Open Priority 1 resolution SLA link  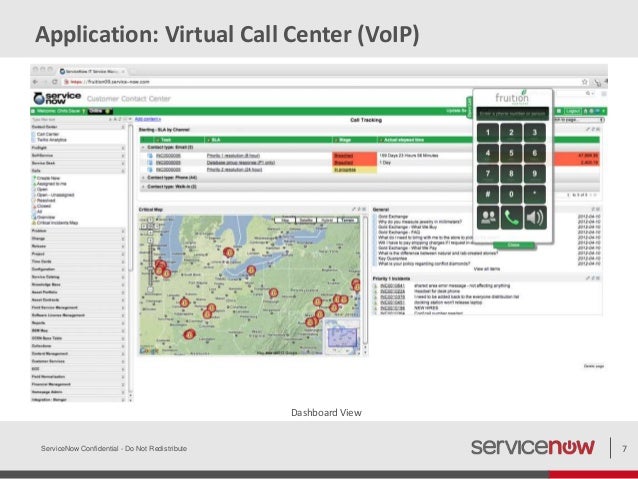[233, 156]
